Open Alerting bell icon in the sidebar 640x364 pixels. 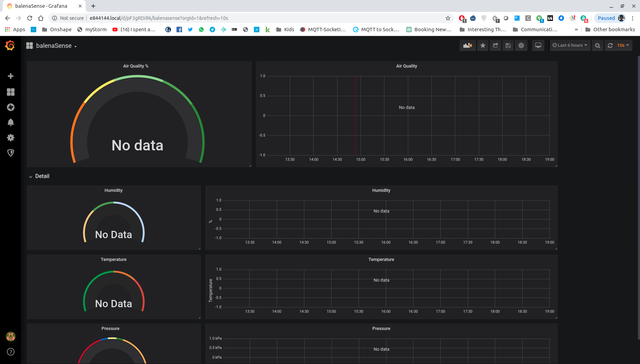11,122
